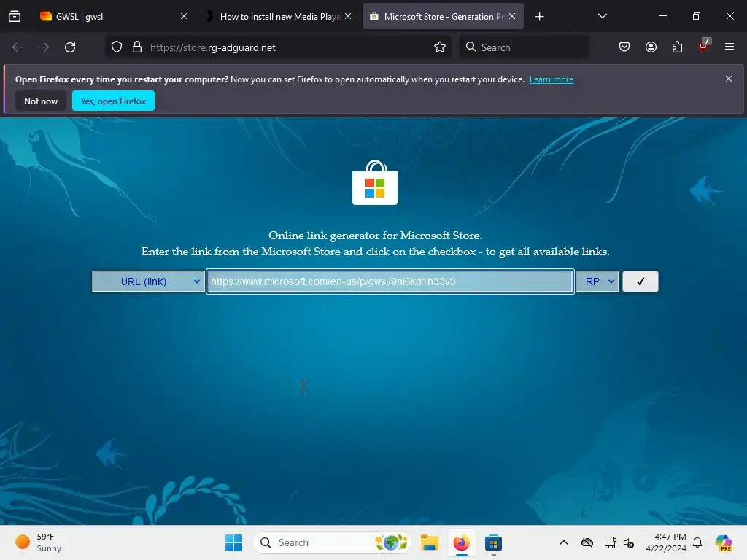Open Firefox View tab overview icon
This screenshot has height=560, width=747.
(x=15, y=16)
